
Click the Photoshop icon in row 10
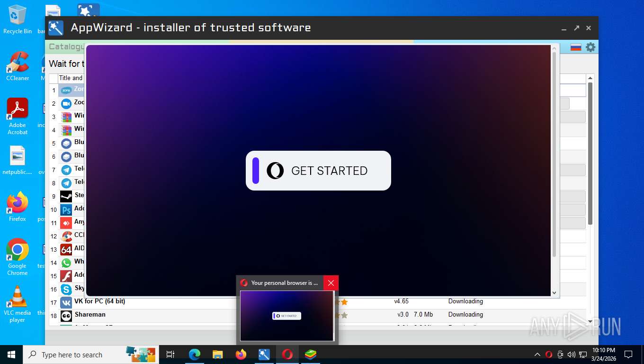(x=66, y=209)
